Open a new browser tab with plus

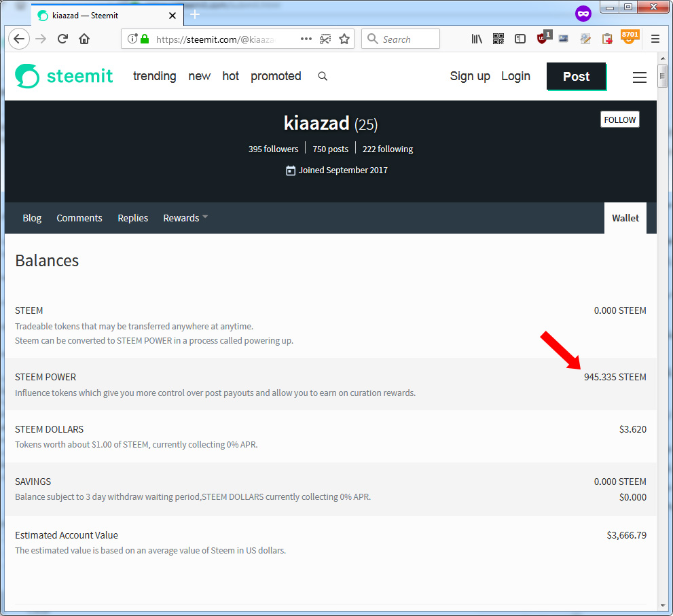pos(195,14)
